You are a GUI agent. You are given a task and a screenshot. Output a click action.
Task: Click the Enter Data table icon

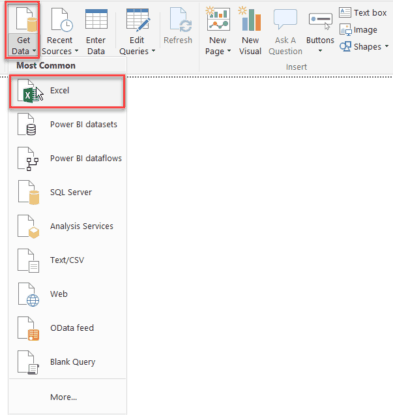point(96,20)
